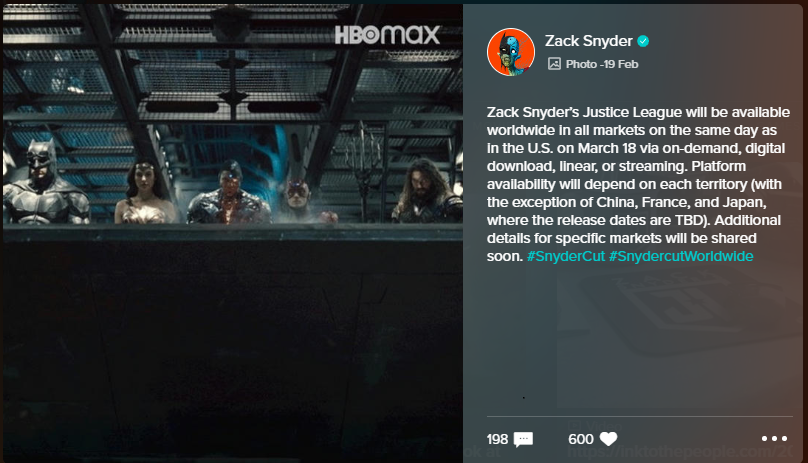Click Batman in the post image
The height and width of the screenshot is (463, 808).
[x=44, y=183]
